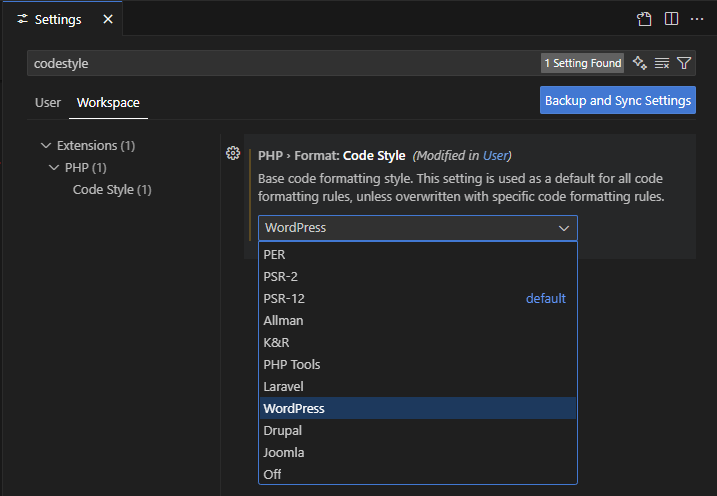Collapse the Extensions (1) tree node
The height and width of the screenshot is (496, 717).
point(46,145)
